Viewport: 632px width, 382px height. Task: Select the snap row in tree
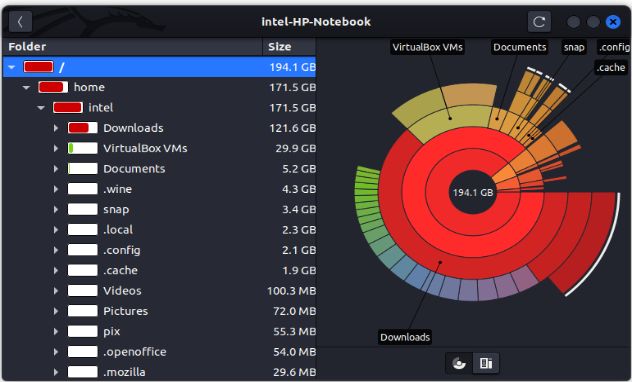tap(159, 210)
